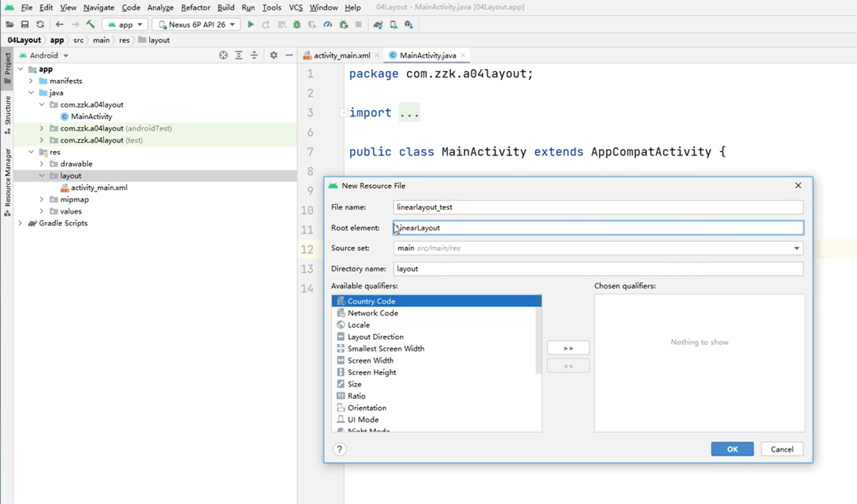Viewport: 857px width, 504px height.
Task: Close the activity_main.xml tab with its X
Action: coord(377,55)
